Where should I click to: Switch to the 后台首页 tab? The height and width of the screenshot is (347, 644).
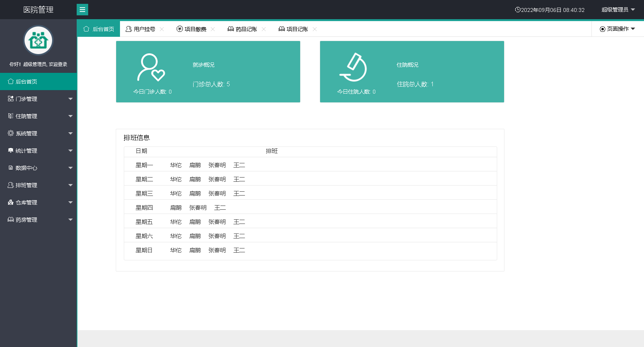(x=99, y=29)
